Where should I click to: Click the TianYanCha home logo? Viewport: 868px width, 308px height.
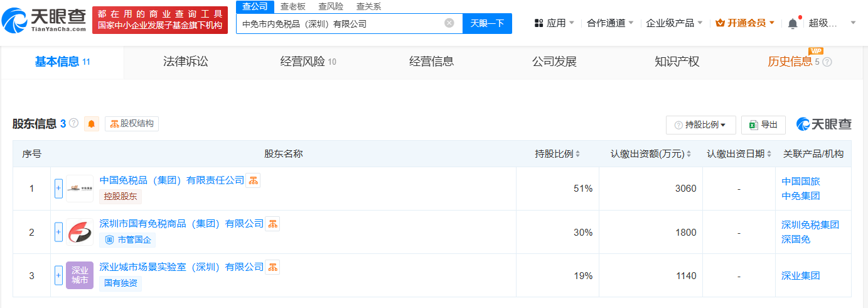(x=44, y=20)
